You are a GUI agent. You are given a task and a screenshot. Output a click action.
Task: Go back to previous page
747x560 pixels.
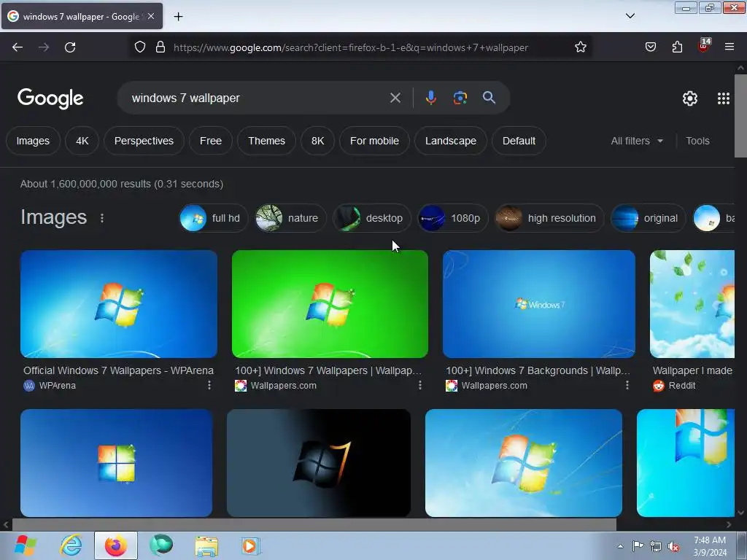pos(18,47)
